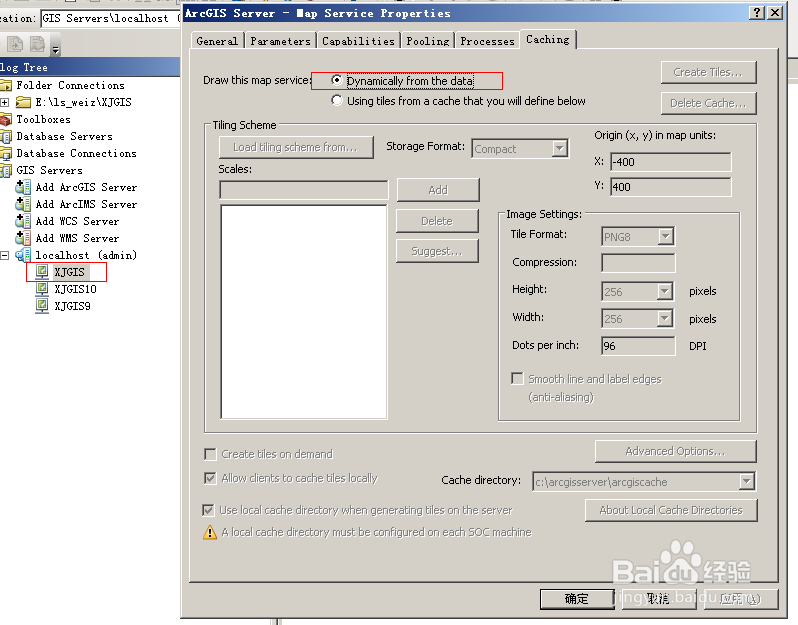Click the Add WCS Server icon
This screenshot has height=625, width=798.
[x=23, y=221]
